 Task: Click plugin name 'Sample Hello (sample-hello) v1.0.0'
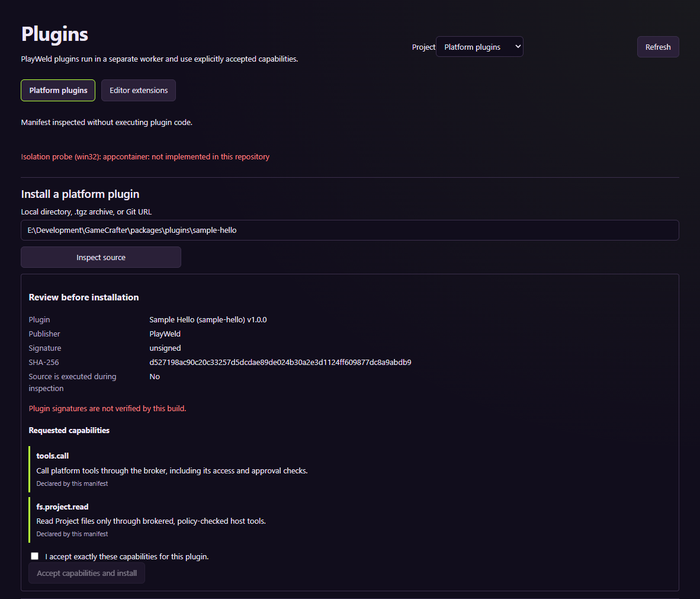tap(208, 320)
